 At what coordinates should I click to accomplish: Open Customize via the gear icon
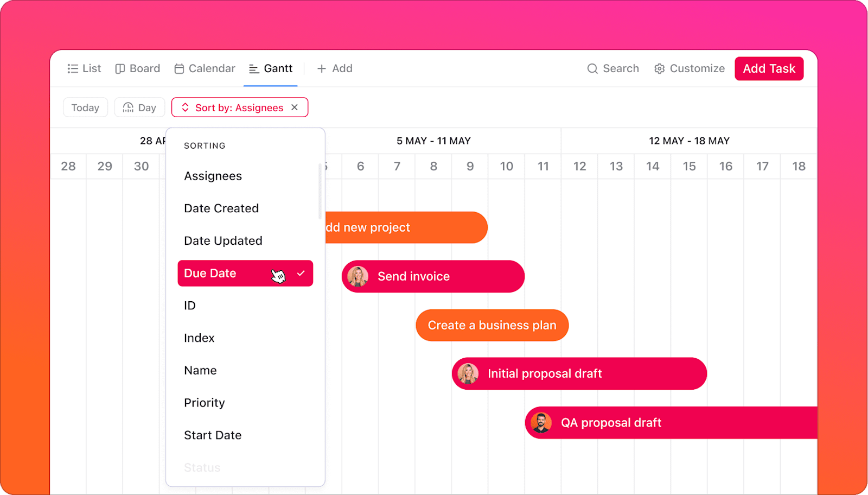click(x=659, y=68)
